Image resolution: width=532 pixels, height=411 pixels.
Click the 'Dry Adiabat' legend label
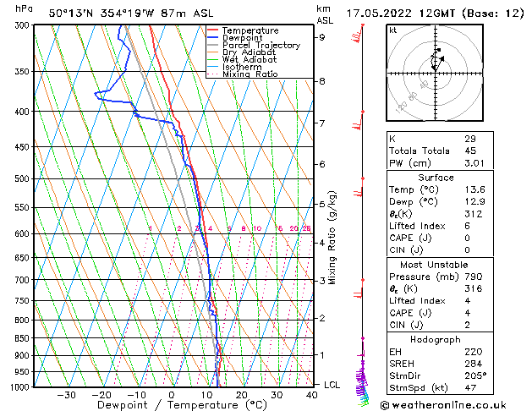pyautogui.click(x=249, y=52)
